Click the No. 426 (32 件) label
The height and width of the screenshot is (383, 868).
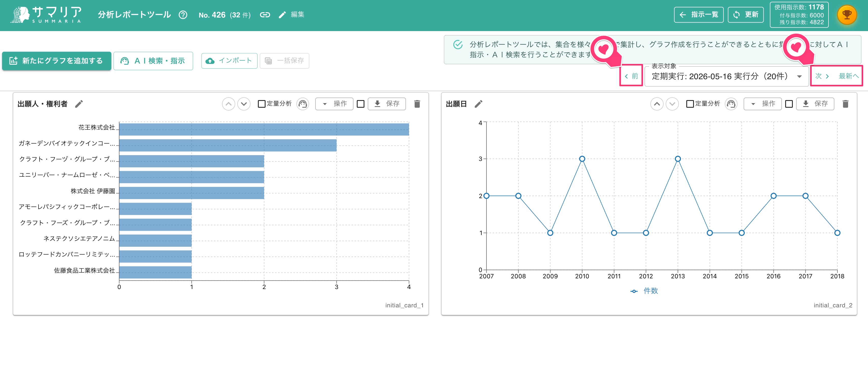tap(225, 15)
